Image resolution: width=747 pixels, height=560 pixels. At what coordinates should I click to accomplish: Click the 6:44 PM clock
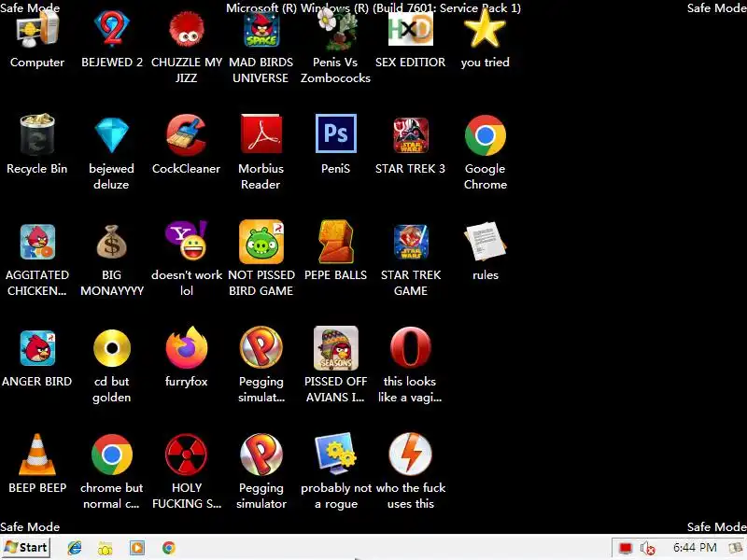coord(695,548)
